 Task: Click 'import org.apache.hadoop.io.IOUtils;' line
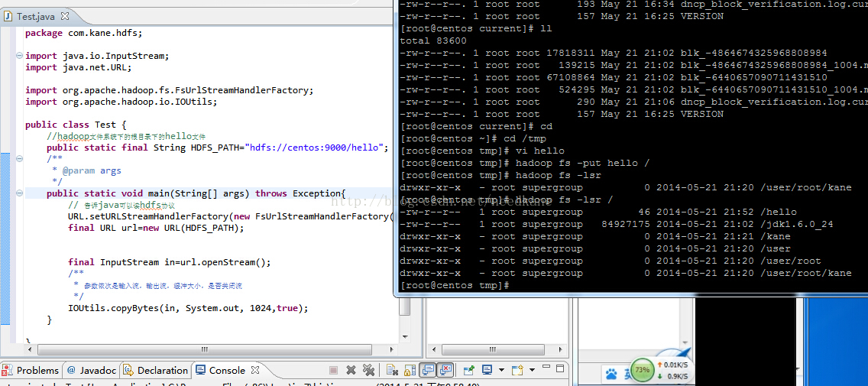[x=121, y=102]
